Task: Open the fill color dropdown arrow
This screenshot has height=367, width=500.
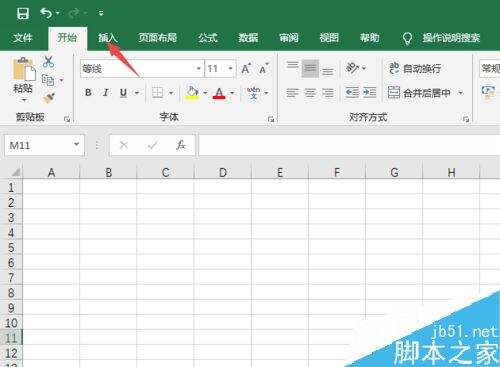Action: pyautogui.click(x=205, y=93)
